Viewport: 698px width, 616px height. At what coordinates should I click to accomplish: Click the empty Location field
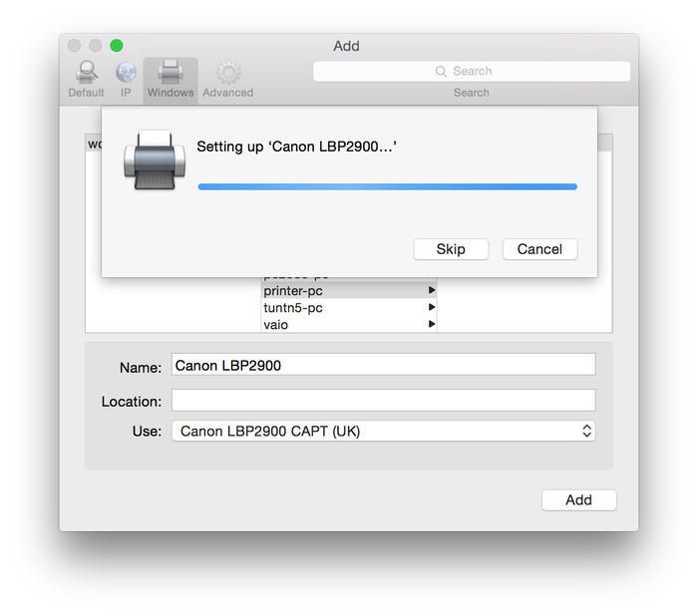384,400
